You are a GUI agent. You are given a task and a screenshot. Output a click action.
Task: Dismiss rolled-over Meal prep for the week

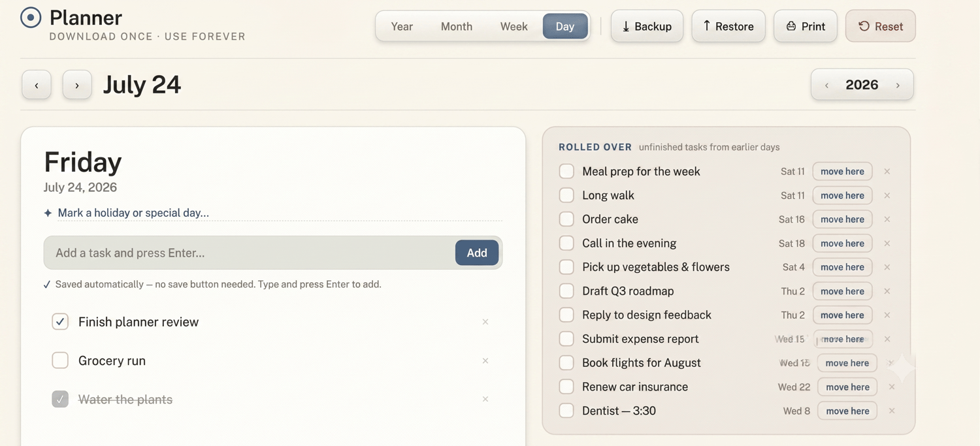(887, 171)
